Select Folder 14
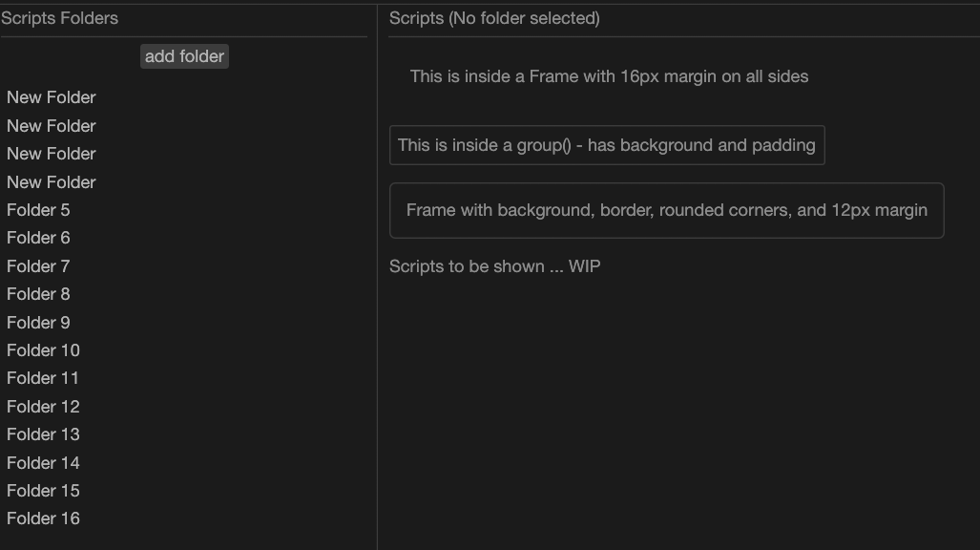980x550 pixels. point(43,463)
